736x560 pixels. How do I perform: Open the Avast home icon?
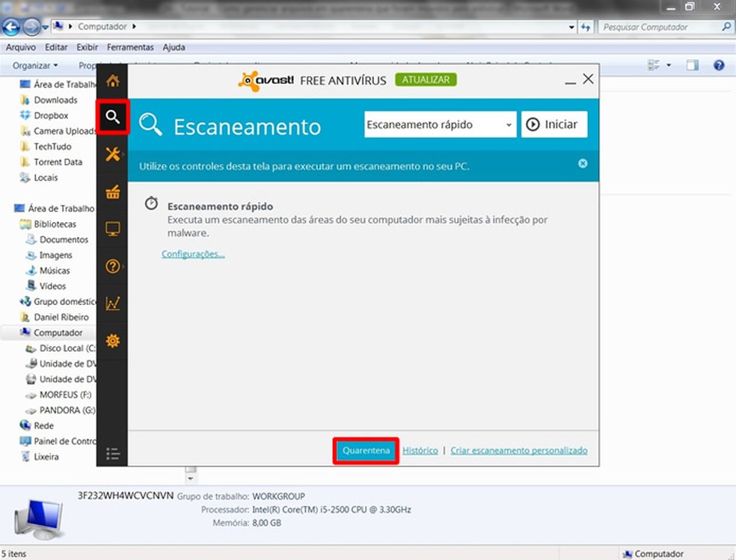(113, 81)
